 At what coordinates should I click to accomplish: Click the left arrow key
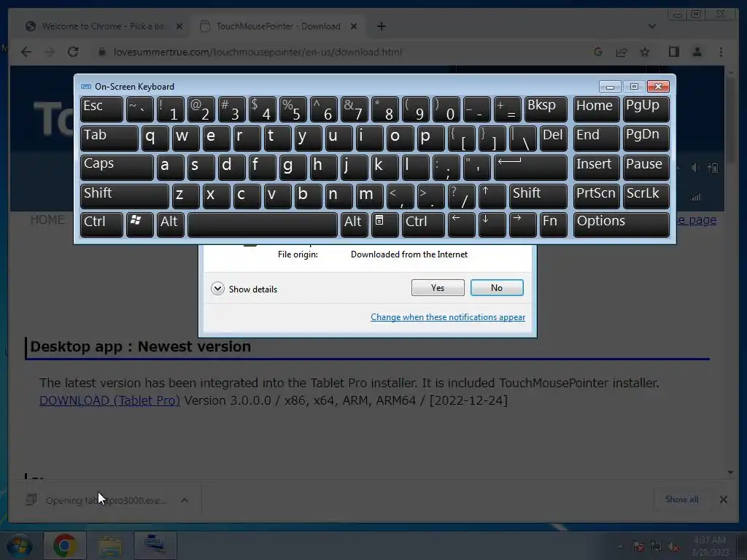(x=462, y=225)
